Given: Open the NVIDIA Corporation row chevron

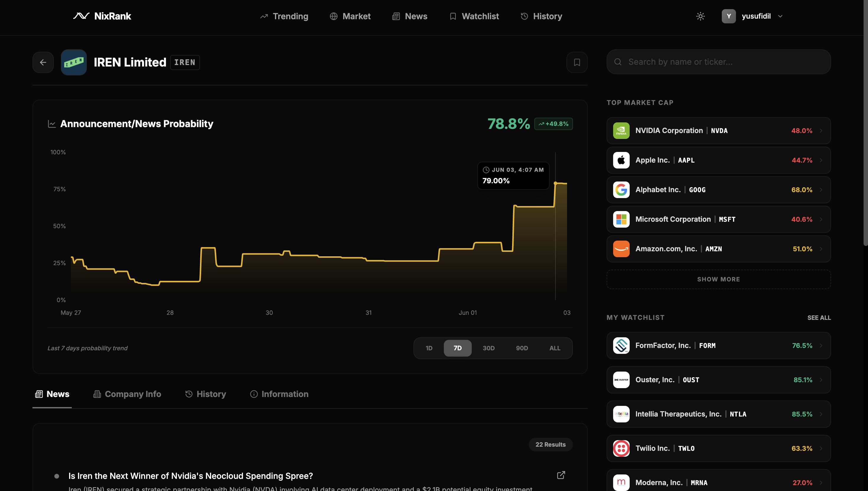Looking at the screenshot, I should click(821, 130).
